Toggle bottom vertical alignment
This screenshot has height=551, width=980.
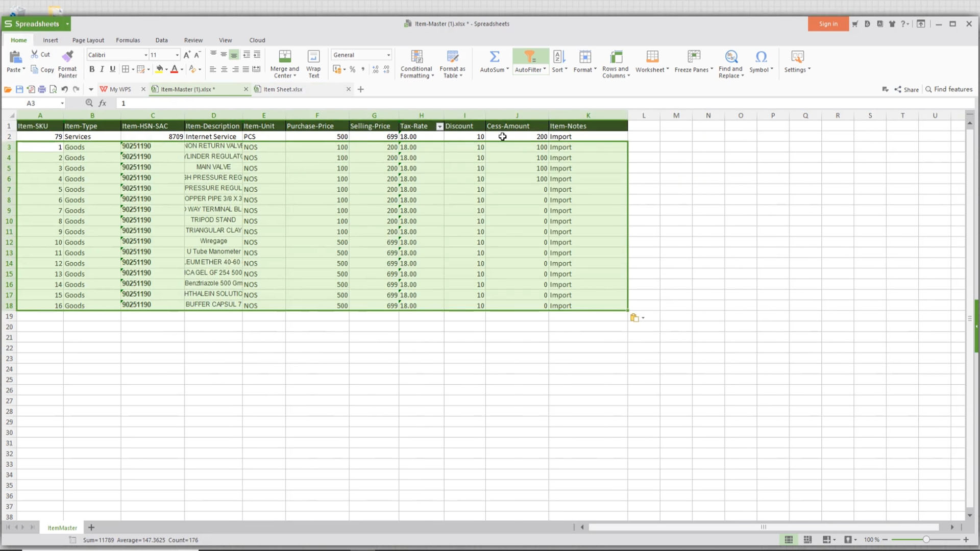[x=234, y=55]
